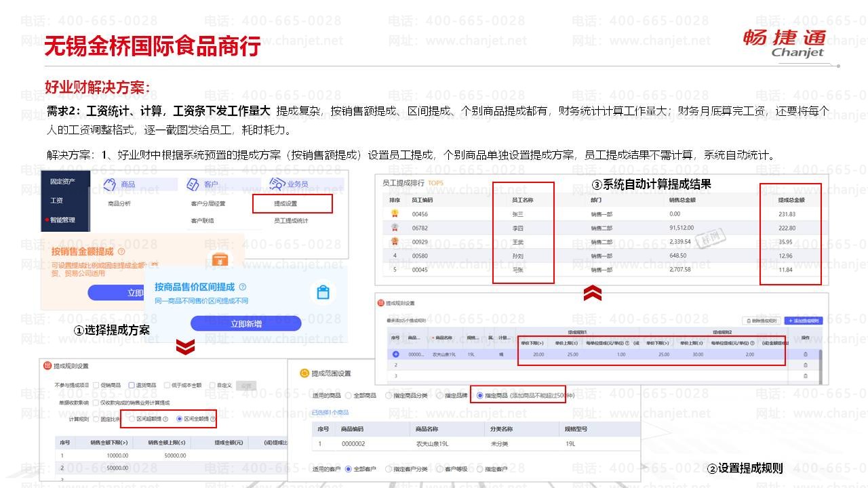Image resolution: width=868 pixels, height=488 pixels.
Task: Click the 提成总金额 column header
Action: [791, 200]
